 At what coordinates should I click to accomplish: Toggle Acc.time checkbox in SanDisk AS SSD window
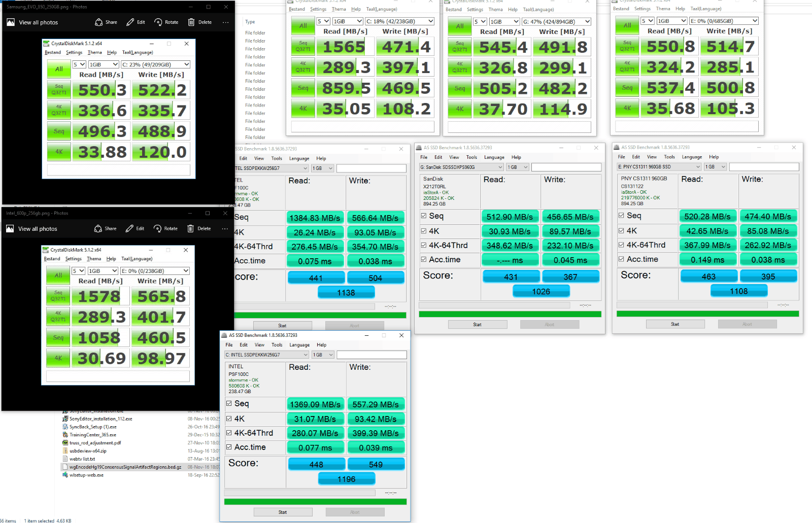(x=424, y=259)
